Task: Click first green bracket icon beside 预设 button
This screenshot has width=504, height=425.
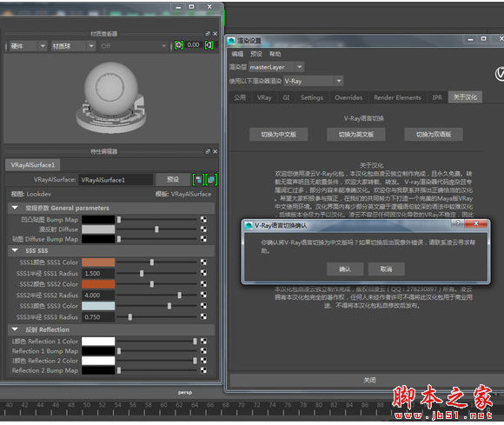Action: pos(198,179)
